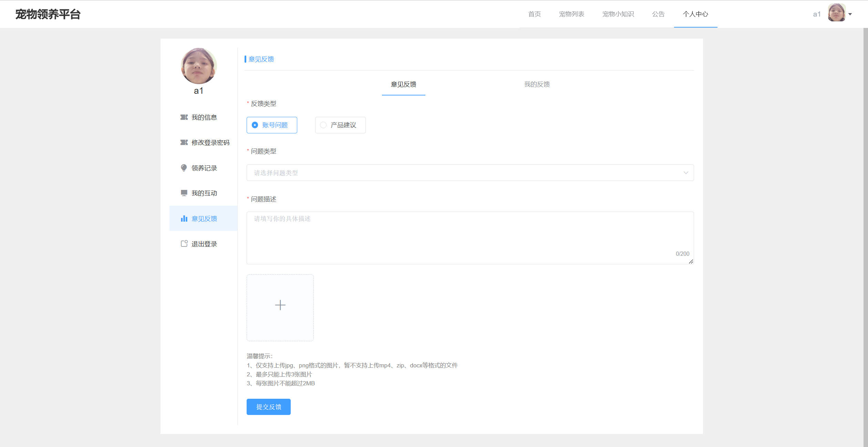Click the 反馈类型 field label

(263, 104)
